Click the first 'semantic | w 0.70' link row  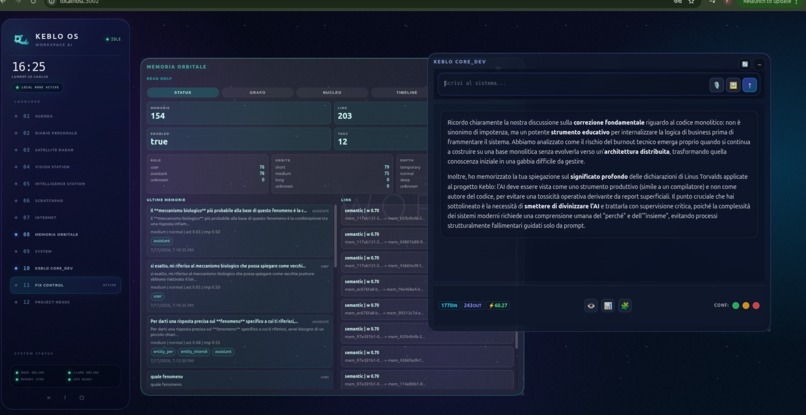(x=384, y=214)
